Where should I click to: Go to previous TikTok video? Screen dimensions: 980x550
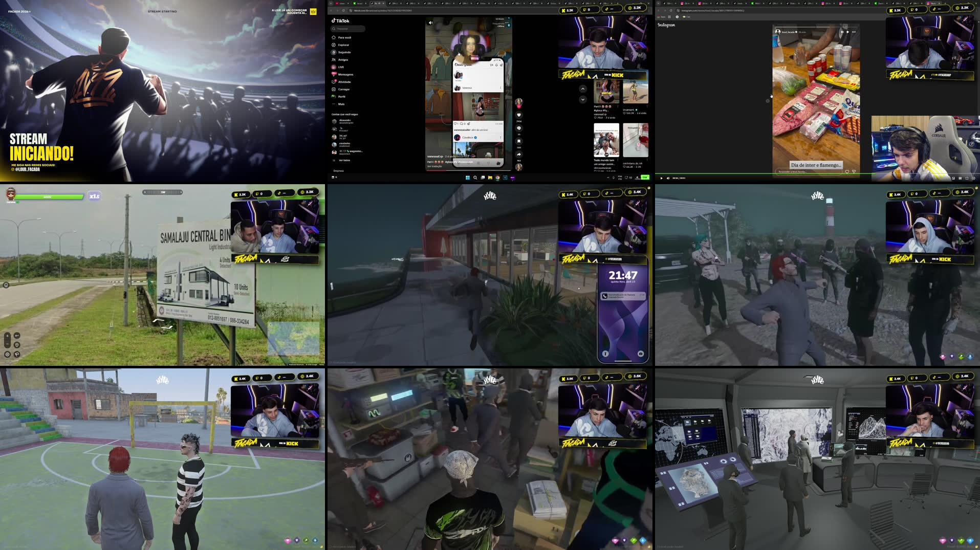tap(582, 89)
